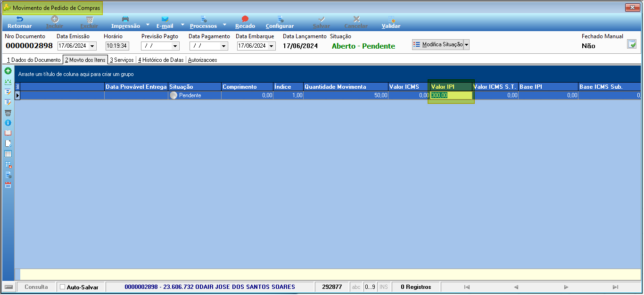
Task: Click the 50,00 quantity cell
Action: [346, 95]
